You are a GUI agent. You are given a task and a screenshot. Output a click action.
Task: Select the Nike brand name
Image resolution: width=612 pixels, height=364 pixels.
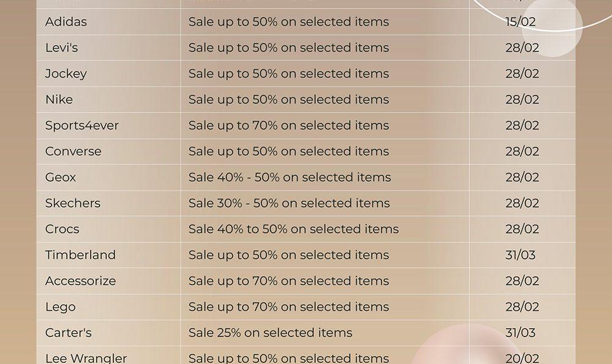point(59,100)
